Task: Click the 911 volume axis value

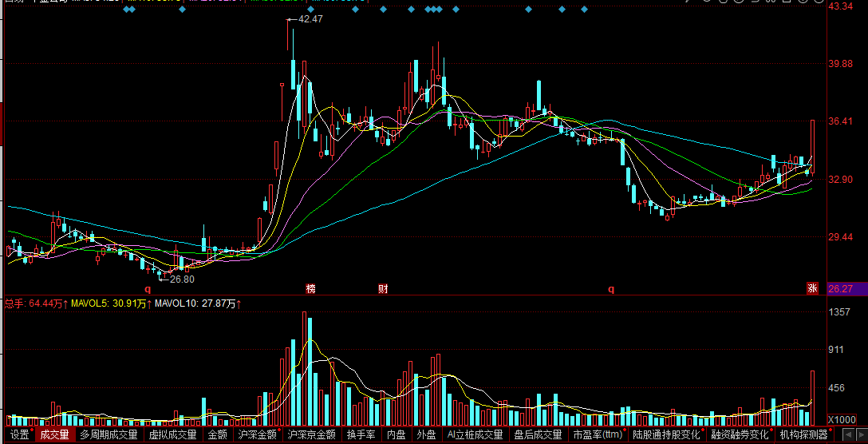Action: pyautogui.click(x=837, y=350)
